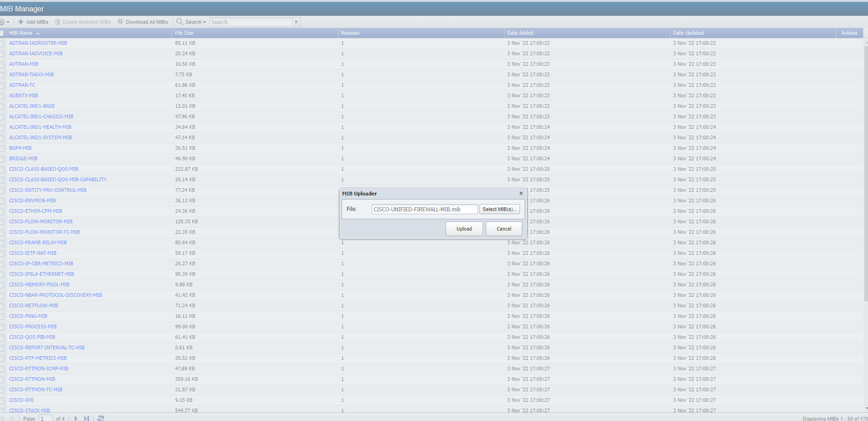Open CISCO-IETF-NAT-MIB link
This screenshot has width=868, height=421.
click(33, 253)
